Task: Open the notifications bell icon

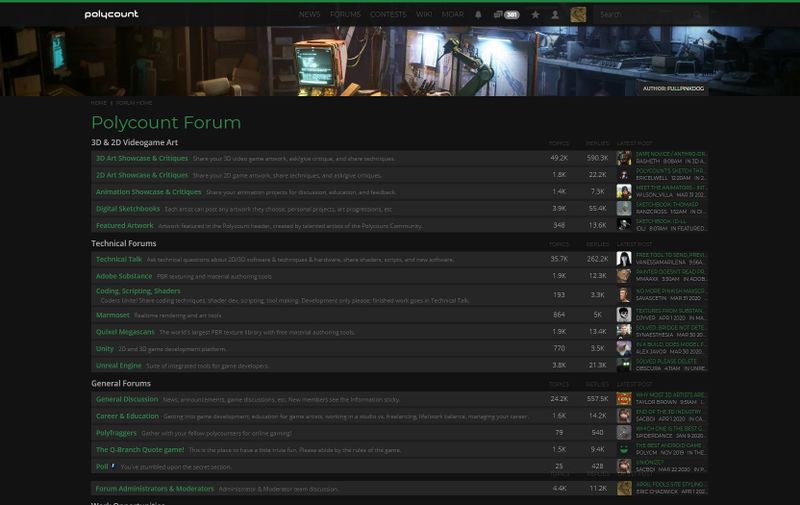Action: click(x=478, y=15)
